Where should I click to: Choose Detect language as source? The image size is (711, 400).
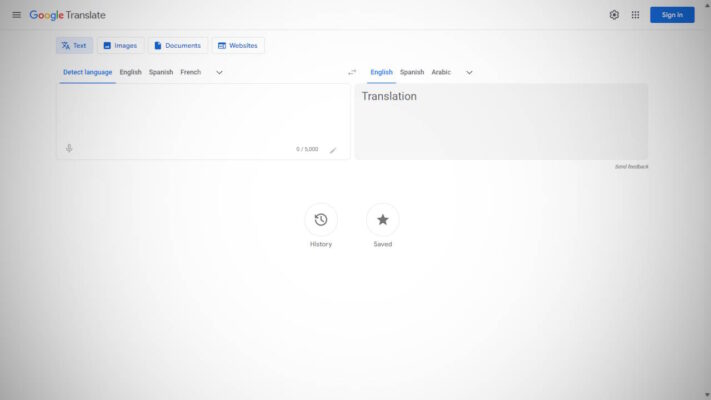pos(88,72)
